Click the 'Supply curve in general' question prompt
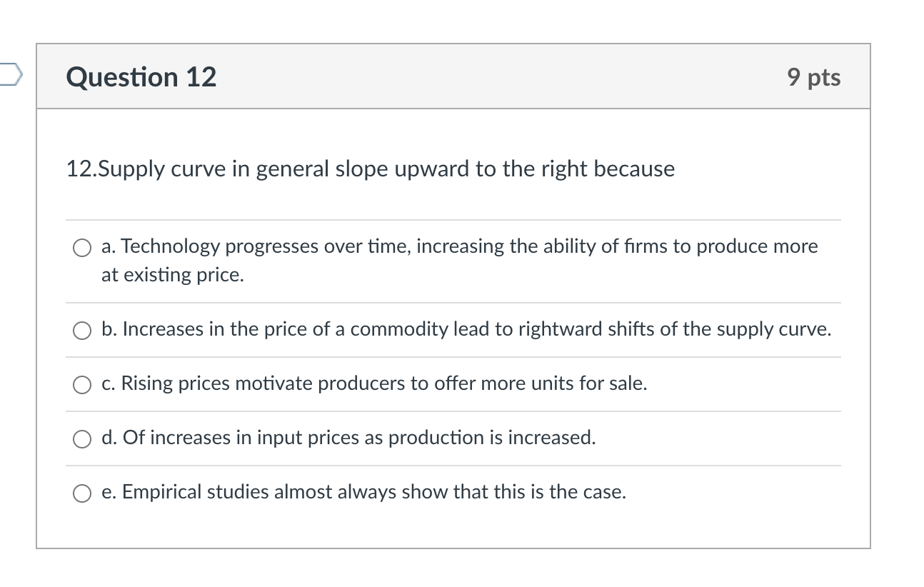 [x=214, y=169]
